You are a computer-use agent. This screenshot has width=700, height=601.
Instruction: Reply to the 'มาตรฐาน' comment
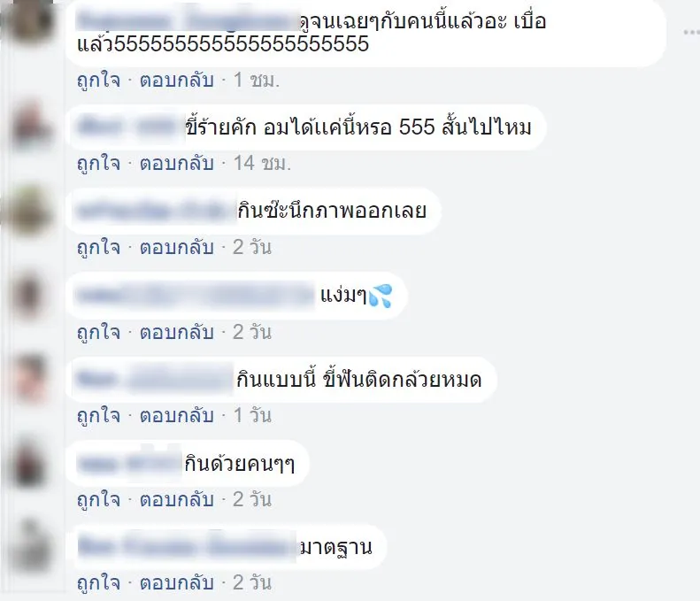[x=177, y=582]
